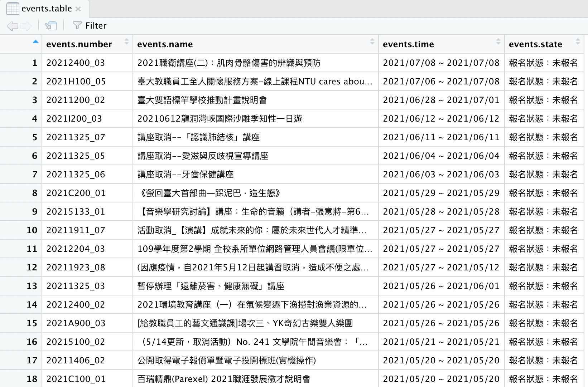
Task: Sort by the events.name column arrows
Action: pyautogui.click(x=372, y=41)
